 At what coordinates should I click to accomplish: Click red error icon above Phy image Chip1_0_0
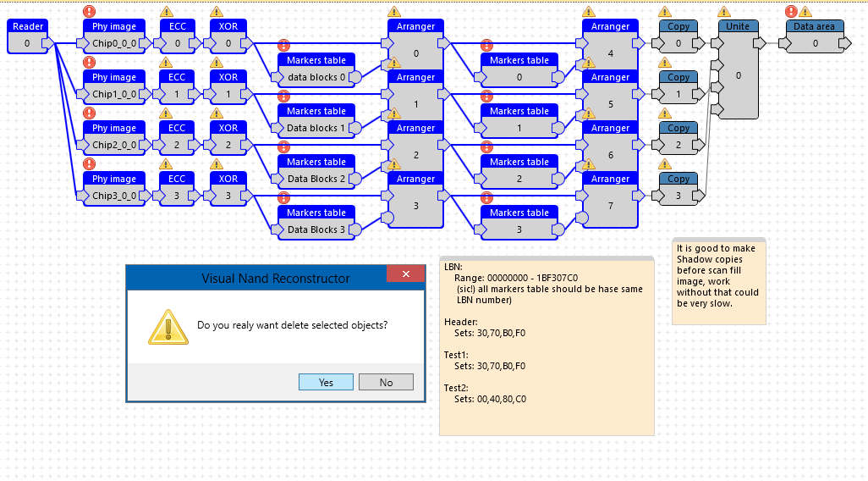point(89,62)
